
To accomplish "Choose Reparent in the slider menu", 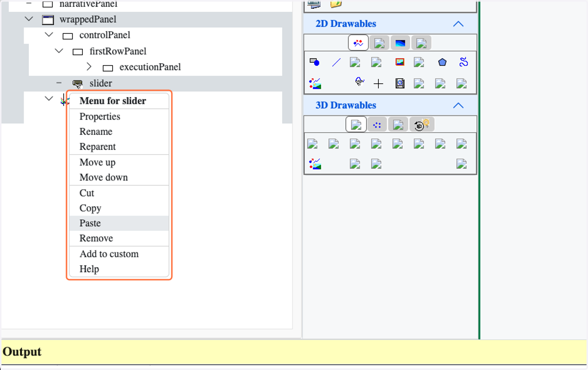I will click(x=119, y=147).
